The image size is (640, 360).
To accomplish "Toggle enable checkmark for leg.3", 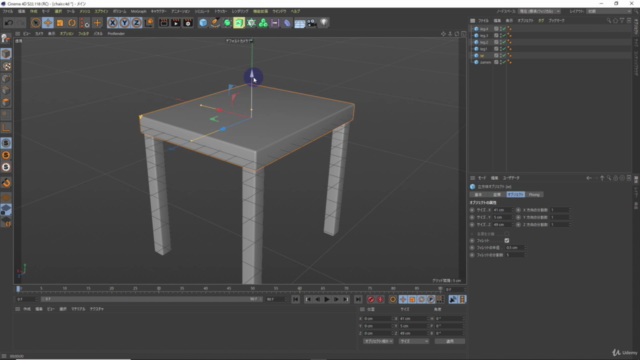I will 504,36.
